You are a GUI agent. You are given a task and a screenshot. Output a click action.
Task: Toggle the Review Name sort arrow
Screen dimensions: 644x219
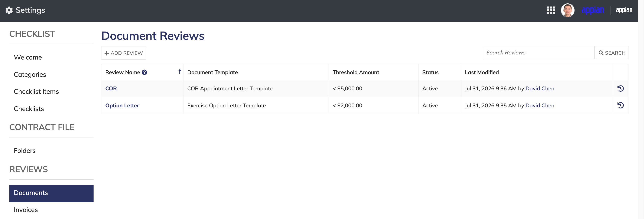(x=179, y=72)
